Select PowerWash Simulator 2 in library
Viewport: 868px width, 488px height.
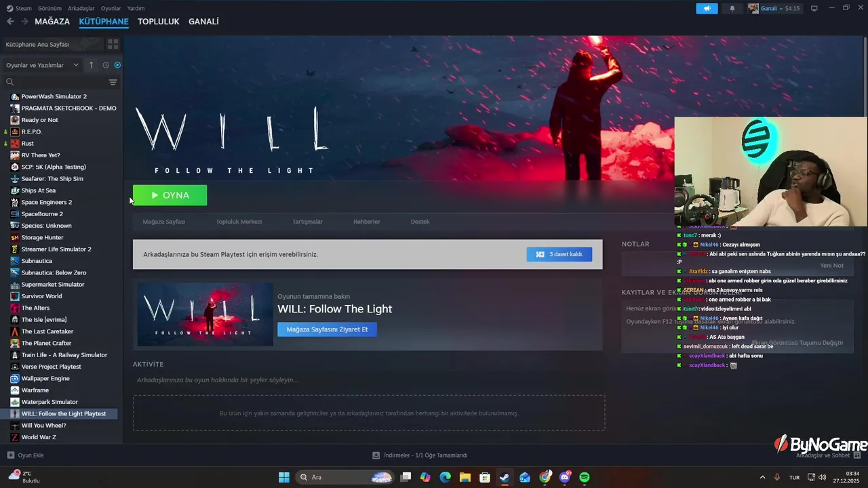[54, 96]
